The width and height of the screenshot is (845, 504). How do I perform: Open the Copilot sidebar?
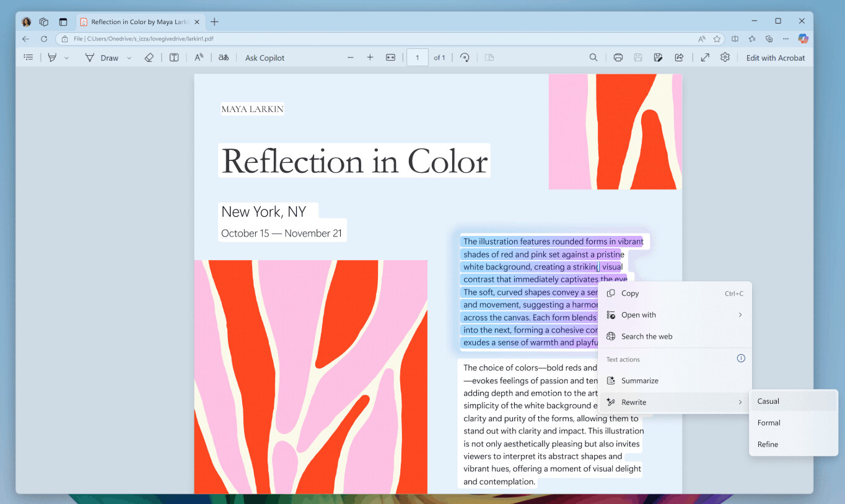[x=803, y=38]
